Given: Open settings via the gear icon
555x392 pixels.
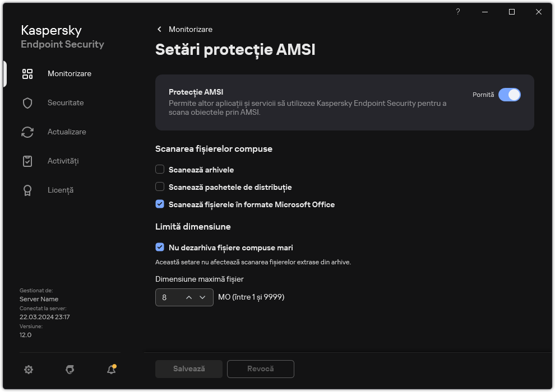Looking at the screenshot, I should pos(29,369).
